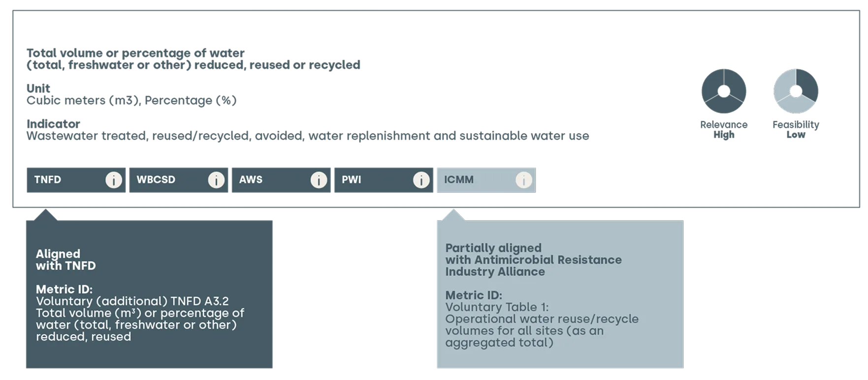Click the 'Aligned with TNFD' heading
The width and height of the screenshot is (868, 380).
click(66, 260)
